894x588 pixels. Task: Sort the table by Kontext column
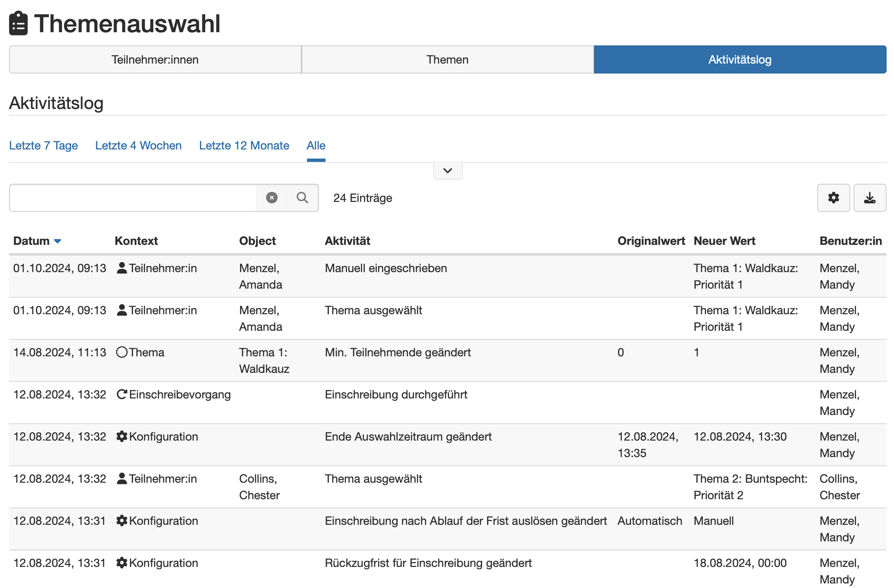[136, 241]
